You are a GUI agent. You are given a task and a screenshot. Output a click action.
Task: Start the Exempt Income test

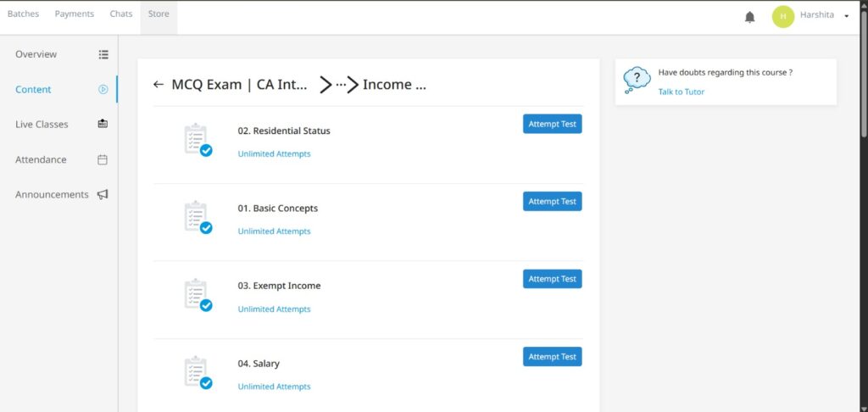tap(552, 279)
